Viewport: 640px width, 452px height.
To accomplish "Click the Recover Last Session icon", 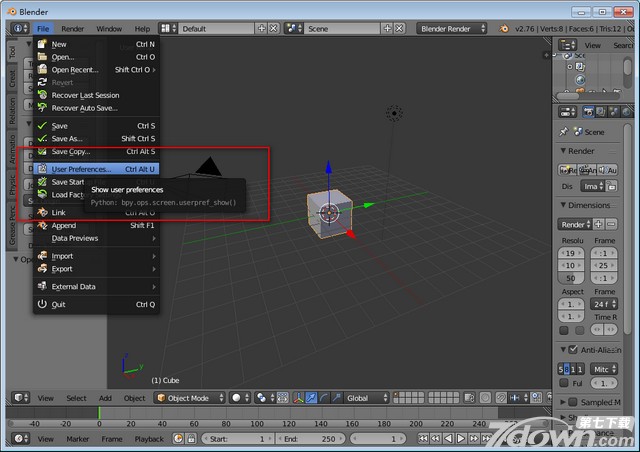I will (42, 95).
